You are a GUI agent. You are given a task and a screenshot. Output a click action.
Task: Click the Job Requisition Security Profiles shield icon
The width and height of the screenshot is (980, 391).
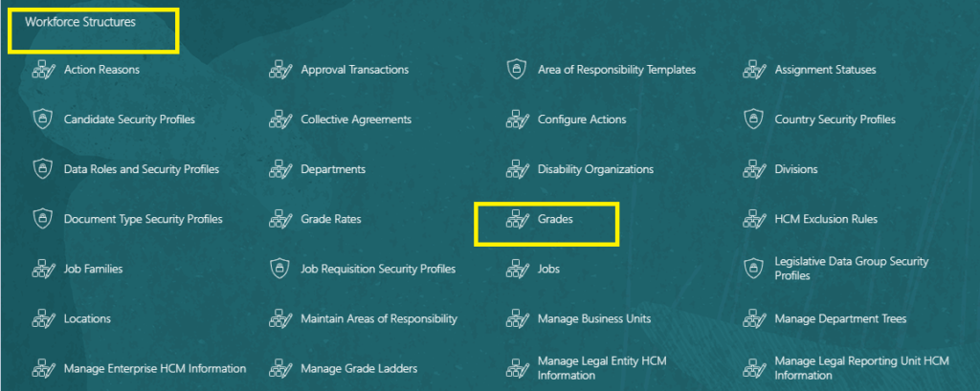tap(279, 269)
